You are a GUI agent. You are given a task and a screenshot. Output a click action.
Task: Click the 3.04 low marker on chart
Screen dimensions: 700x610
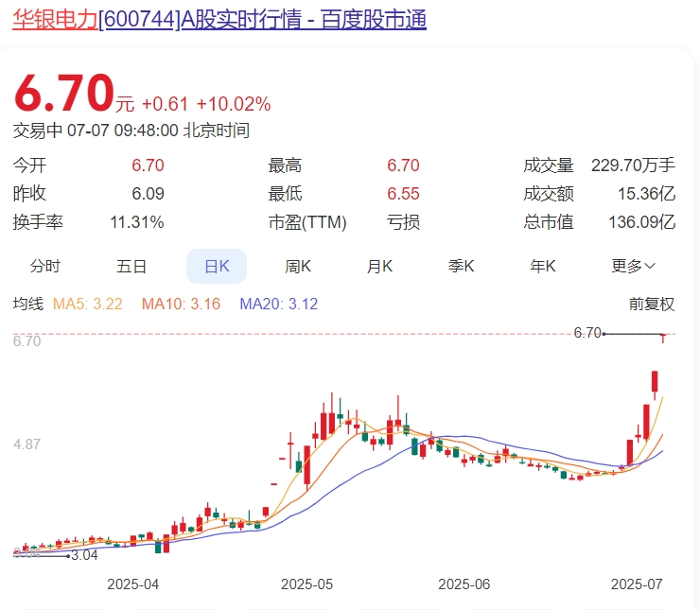(84, 555)
